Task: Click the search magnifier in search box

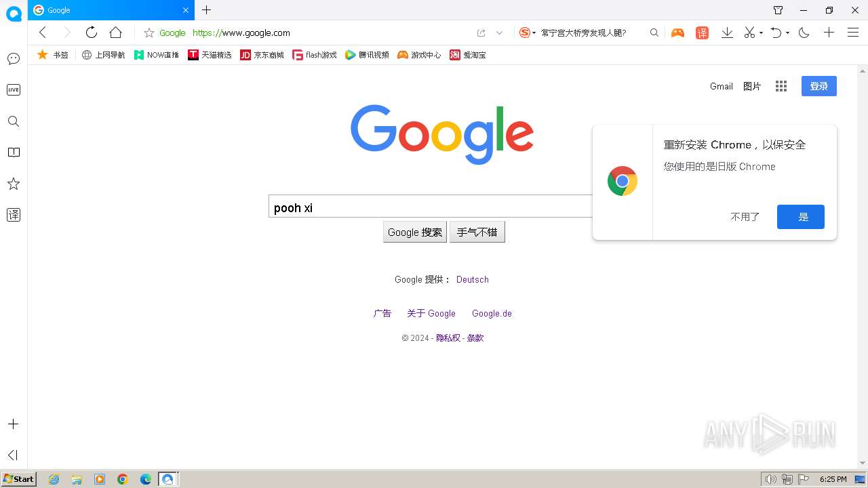Action: pyautogui.click(x=654, y=33)
